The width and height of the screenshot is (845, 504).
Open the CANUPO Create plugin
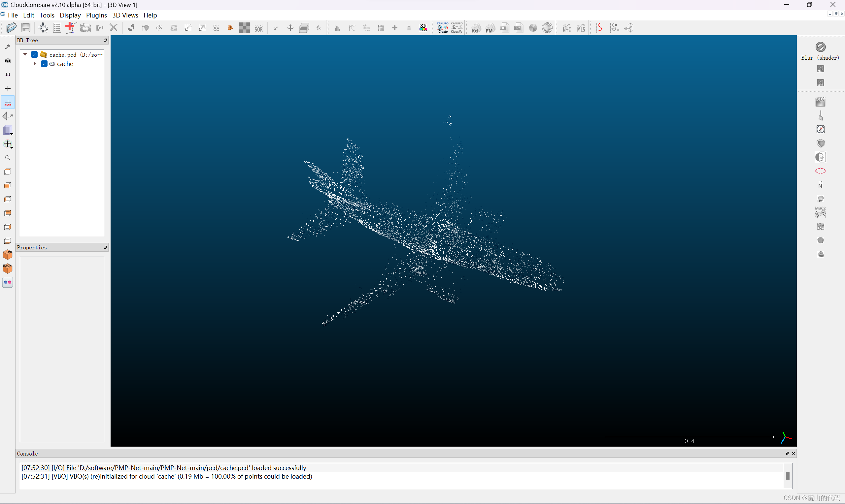(x=442, y=27)
